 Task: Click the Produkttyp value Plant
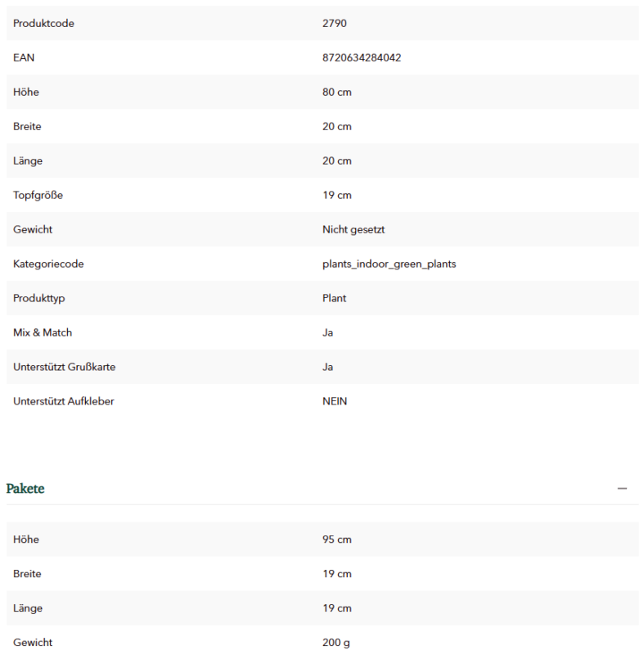click(x=334, y=298)
